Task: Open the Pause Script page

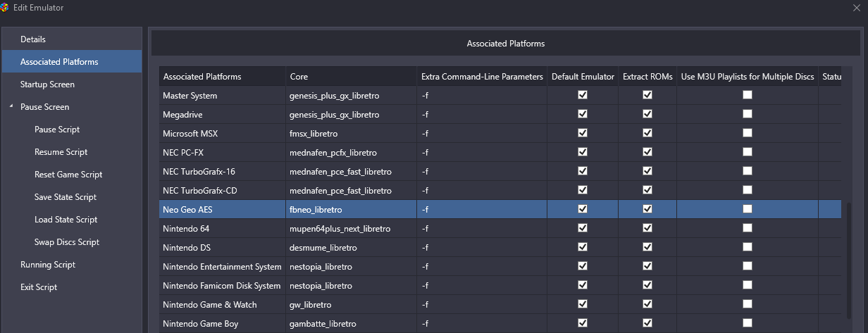Action: pos(57,130)
